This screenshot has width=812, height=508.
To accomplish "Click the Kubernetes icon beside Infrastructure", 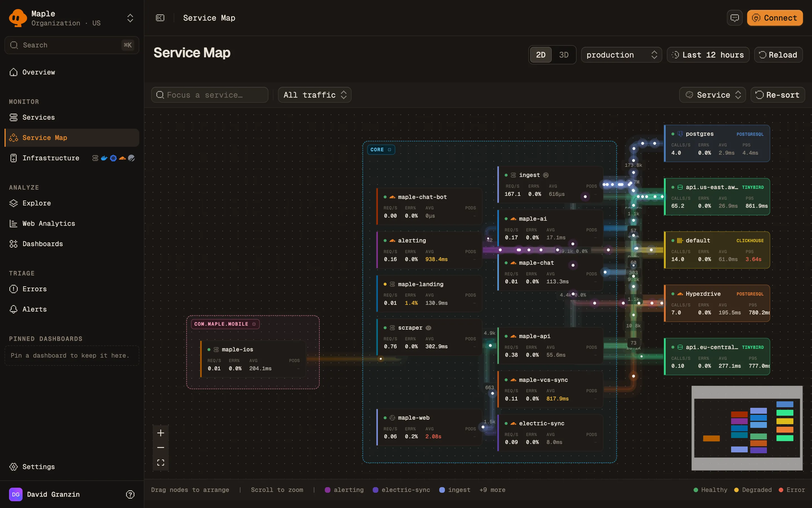I will click(x=113, y=158).
